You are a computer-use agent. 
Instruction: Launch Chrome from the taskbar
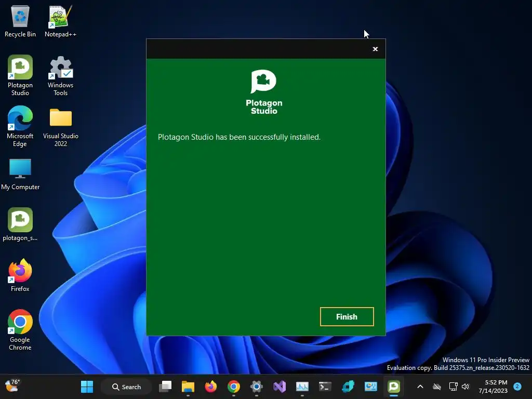coord(234,387)
